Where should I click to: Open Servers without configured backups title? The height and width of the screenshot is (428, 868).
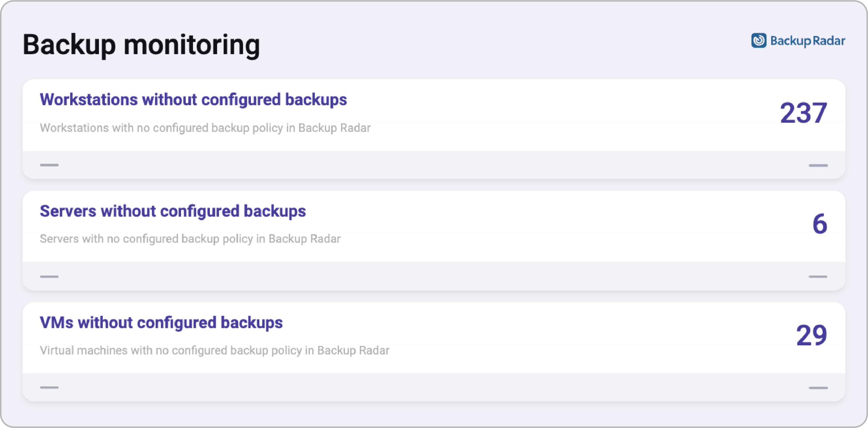pos(173,211)
